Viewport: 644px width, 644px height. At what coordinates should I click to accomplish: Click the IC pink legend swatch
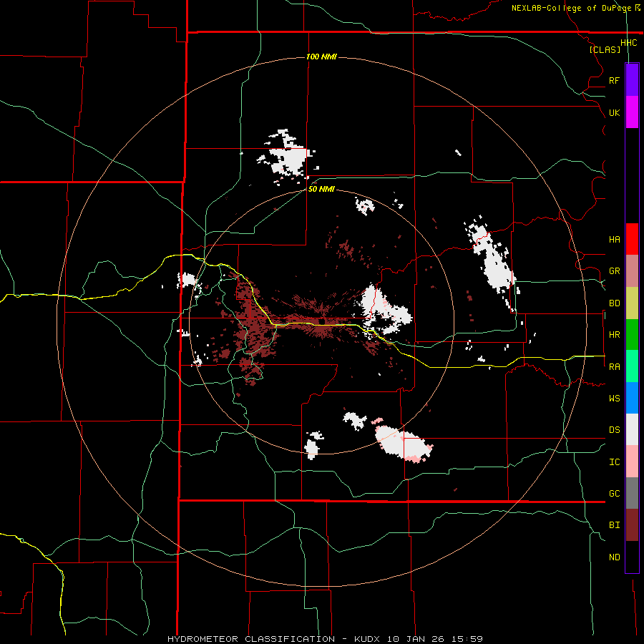pos(632,462)
